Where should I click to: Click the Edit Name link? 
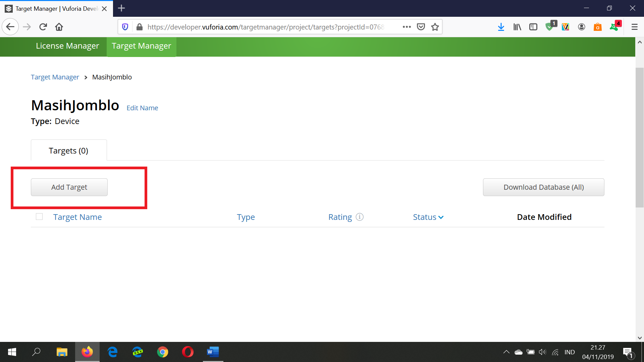(142, 108)
